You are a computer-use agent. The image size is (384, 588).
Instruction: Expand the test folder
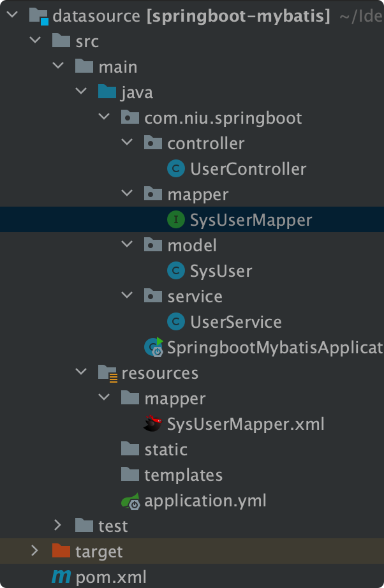point(58,526)
